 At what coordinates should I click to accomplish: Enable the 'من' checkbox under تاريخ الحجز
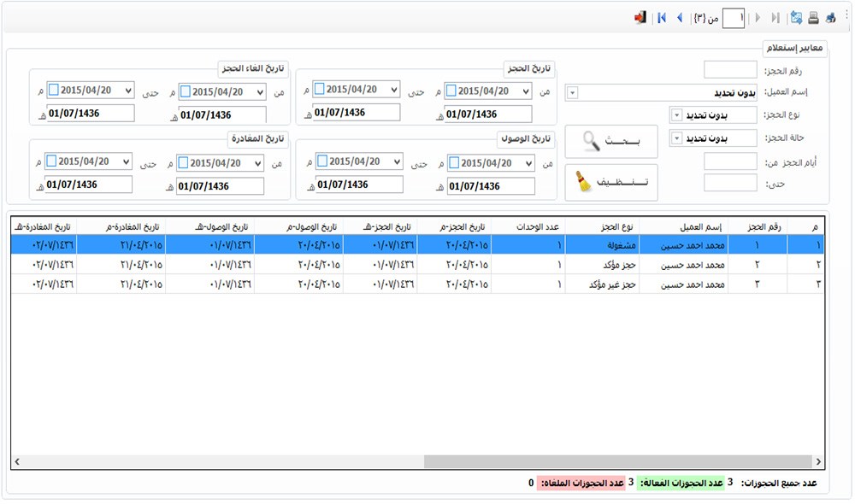click(451, 91)
